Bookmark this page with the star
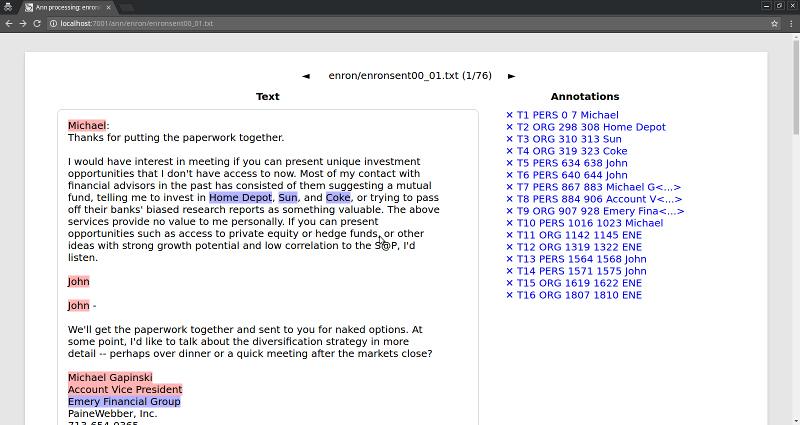800x425 pixels. pos(774,23)
